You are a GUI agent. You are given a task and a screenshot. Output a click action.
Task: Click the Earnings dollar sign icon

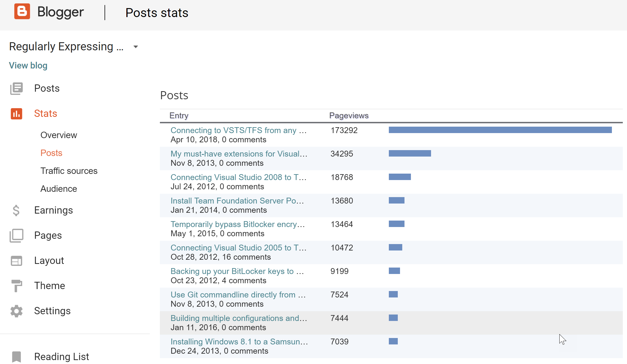pos(16,210)
